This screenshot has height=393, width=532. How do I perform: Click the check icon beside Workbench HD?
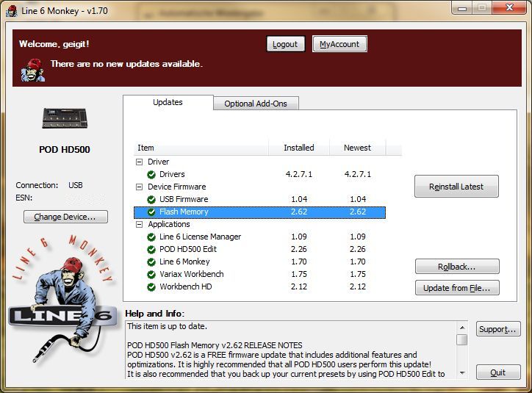pyautogui.click(x=151, y=287)
